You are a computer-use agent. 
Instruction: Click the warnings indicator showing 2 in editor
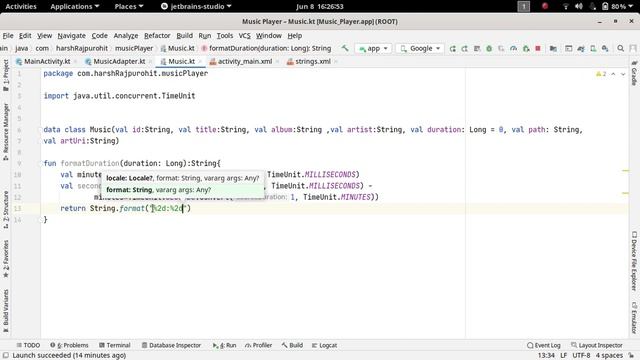[601, 74]
